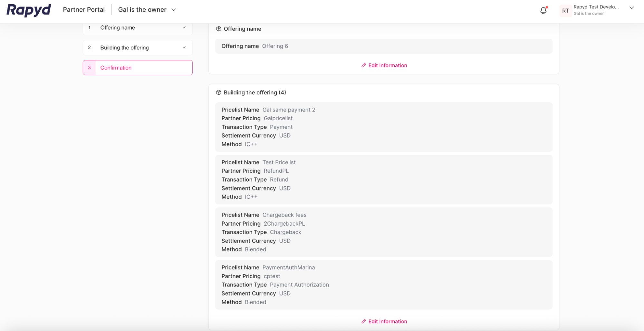Click the package icon beside Building the offering
Screen dimensions: 644x331
(219, 92)
